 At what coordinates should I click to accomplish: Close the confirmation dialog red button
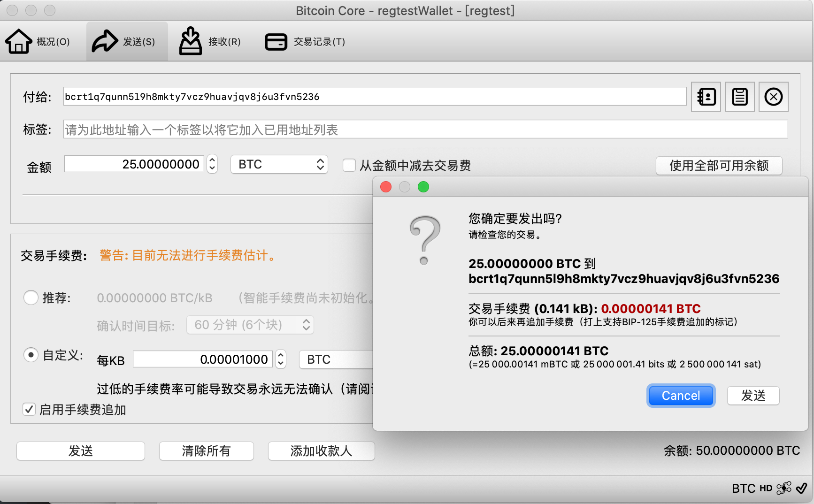pyautogui.click(x=386, y=187)
